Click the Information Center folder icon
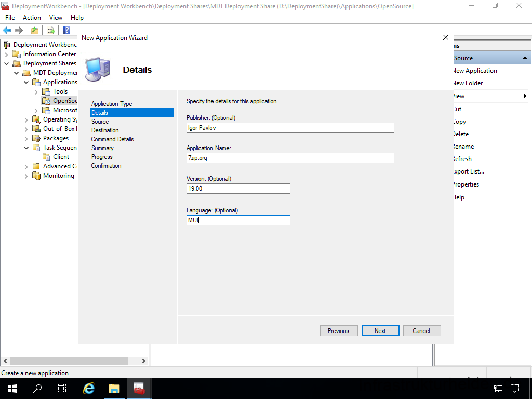Image resolution: width=532 pixels, height=399 pixels. (x=16, y=54)
